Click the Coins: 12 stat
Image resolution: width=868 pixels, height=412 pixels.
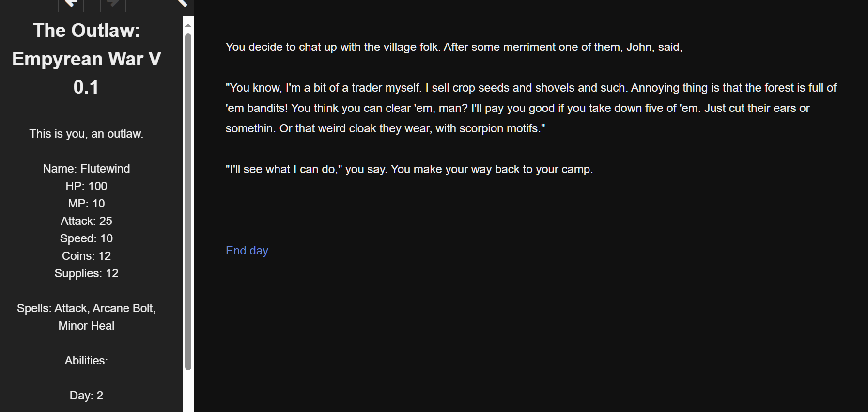[86, 256]
